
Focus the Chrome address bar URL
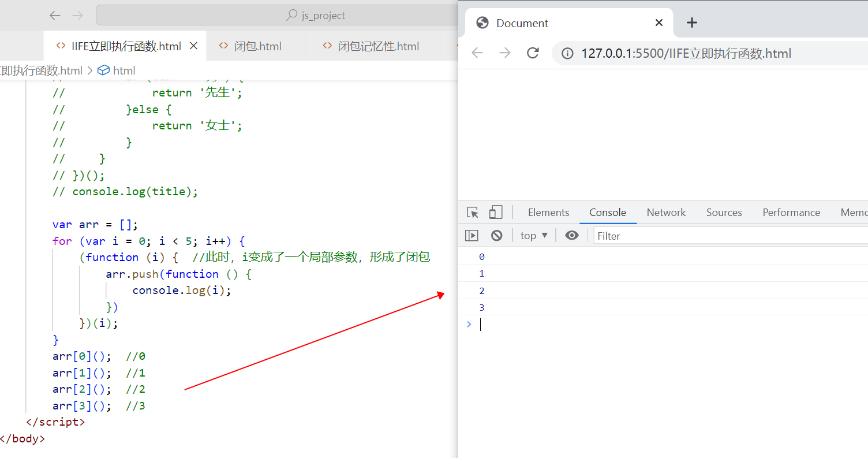pyautogui.click(x=686, y=54)
